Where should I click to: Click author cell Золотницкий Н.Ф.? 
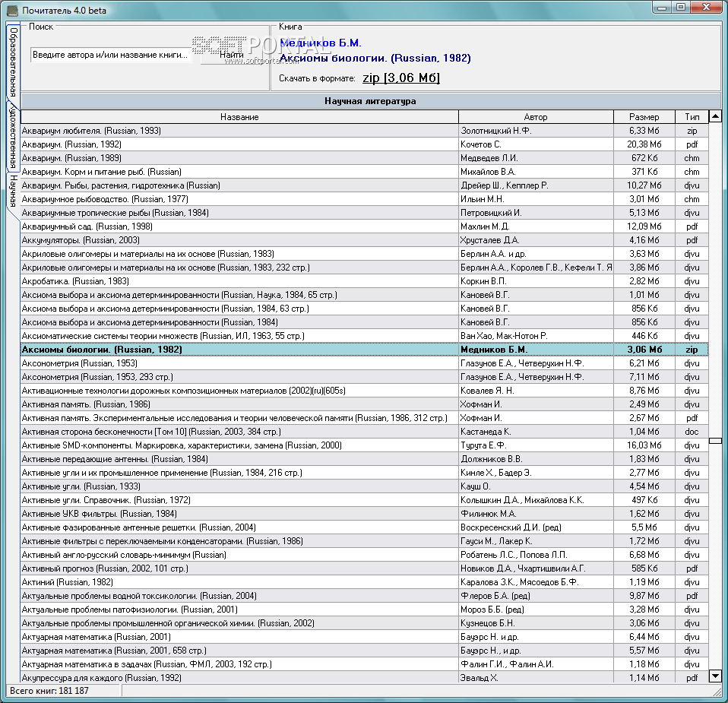pyautogui.click(x=536, y=131)
